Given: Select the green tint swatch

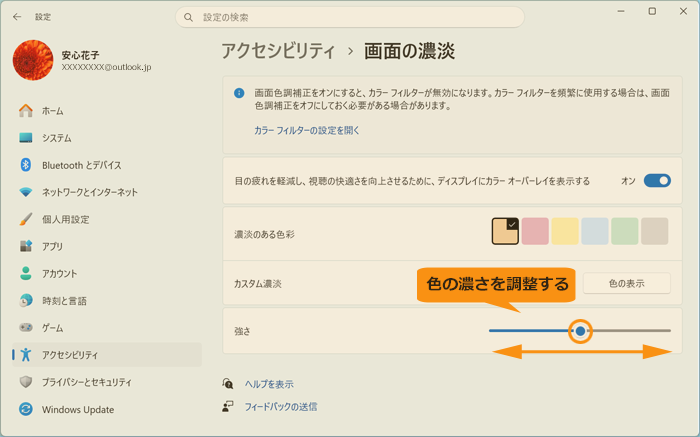Looking at the screenshot, I should click(x=625, y=231).
